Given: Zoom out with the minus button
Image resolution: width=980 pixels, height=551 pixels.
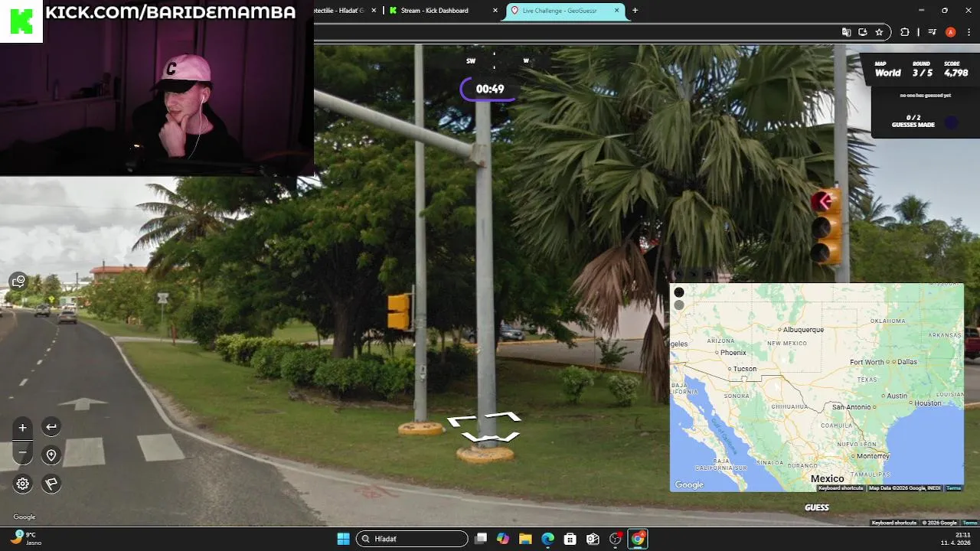Looking at the screenshot, I should point(23,452).
